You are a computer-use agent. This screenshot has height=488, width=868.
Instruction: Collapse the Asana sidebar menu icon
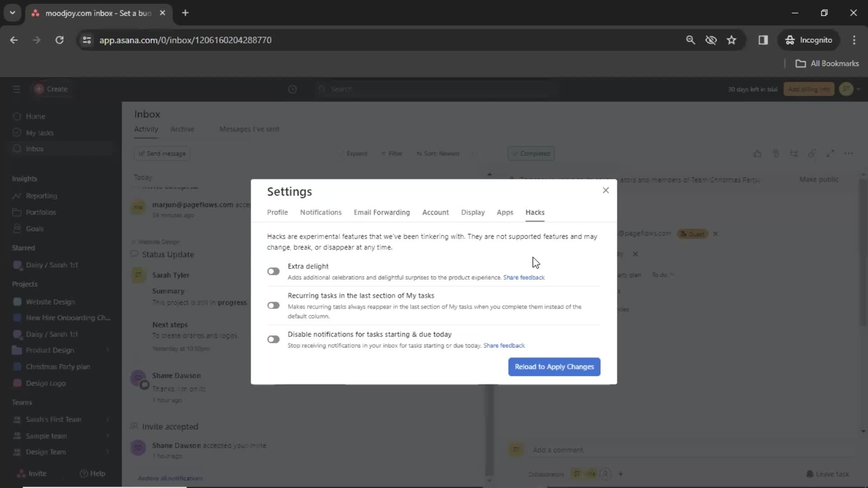coord(17,89)
